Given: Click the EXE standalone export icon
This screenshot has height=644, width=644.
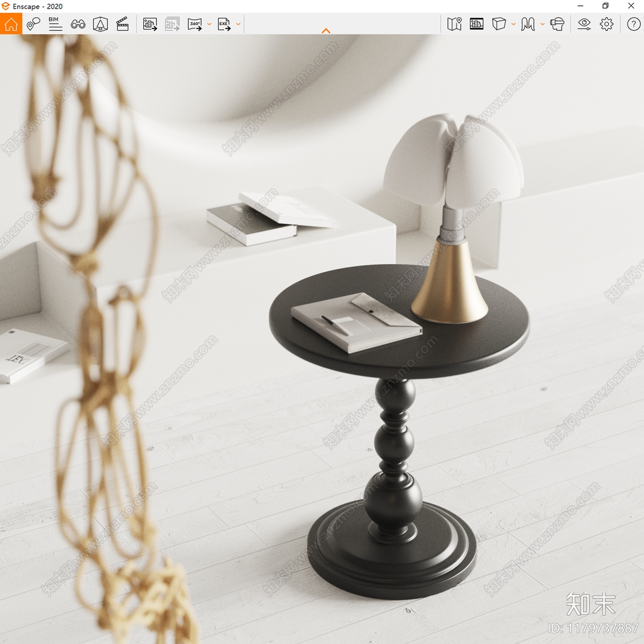Looking at the screenshot, I should 224,24.
